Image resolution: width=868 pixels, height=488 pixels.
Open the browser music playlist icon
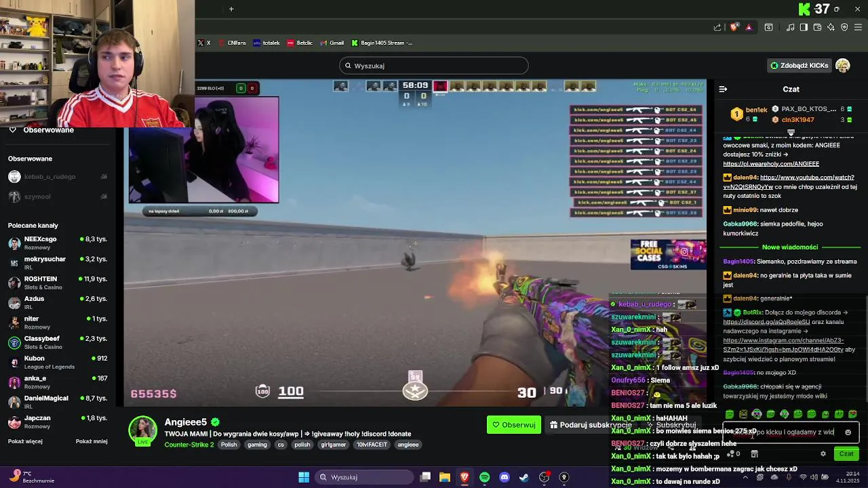[791, 27]
